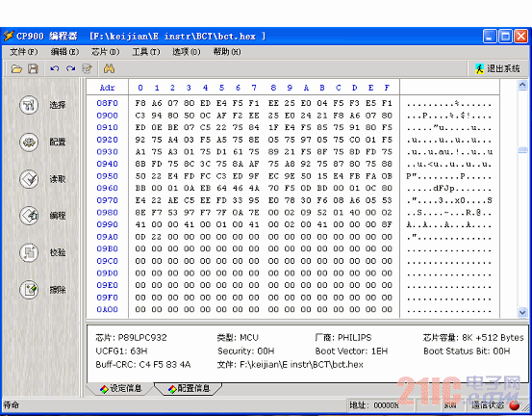
Task: Open the 帮助(H) menu
Action: coord(227,52)
